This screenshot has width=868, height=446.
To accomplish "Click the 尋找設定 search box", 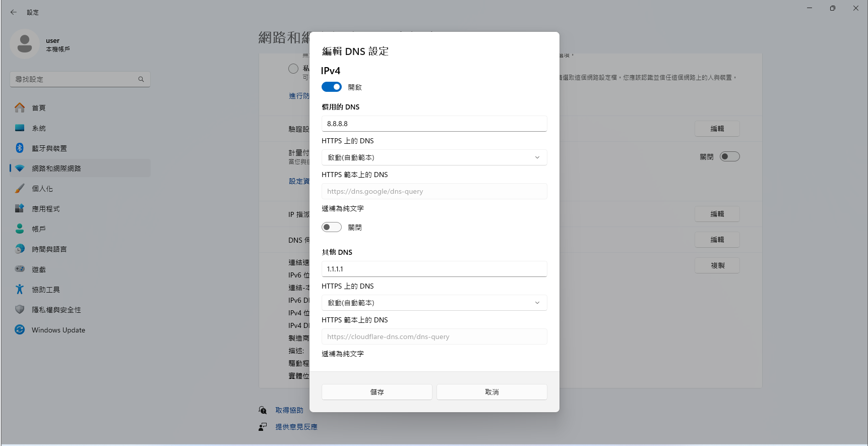I will click(80, 79).
